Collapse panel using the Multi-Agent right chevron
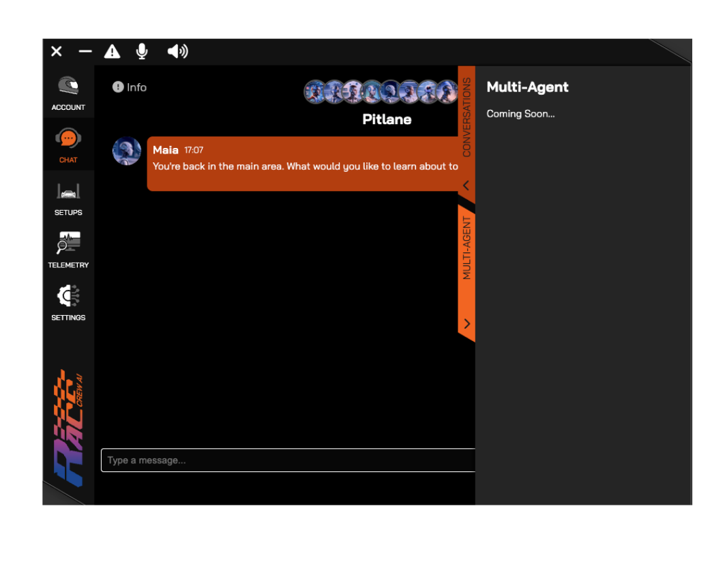The image size is (725, 588). coord(467,323)
